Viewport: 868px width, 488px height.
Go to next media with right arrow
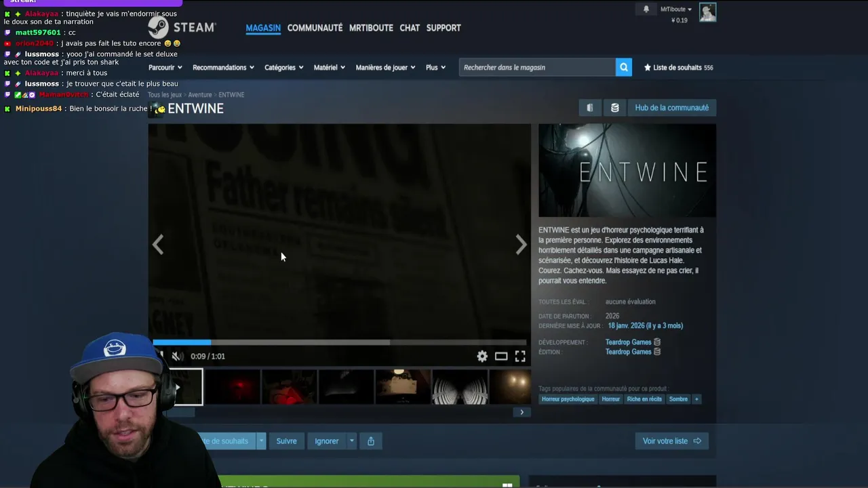pyautogui.click(x=521, y=245)
